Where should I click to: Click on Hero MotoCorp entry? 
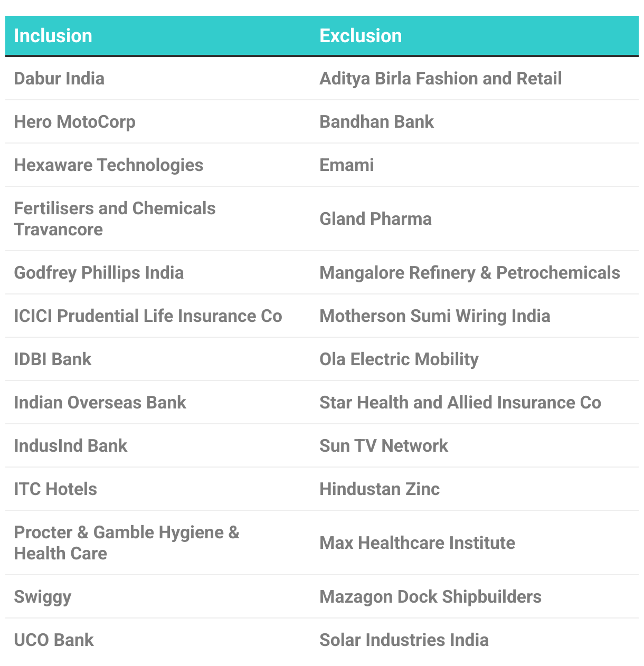click(74, 122)
